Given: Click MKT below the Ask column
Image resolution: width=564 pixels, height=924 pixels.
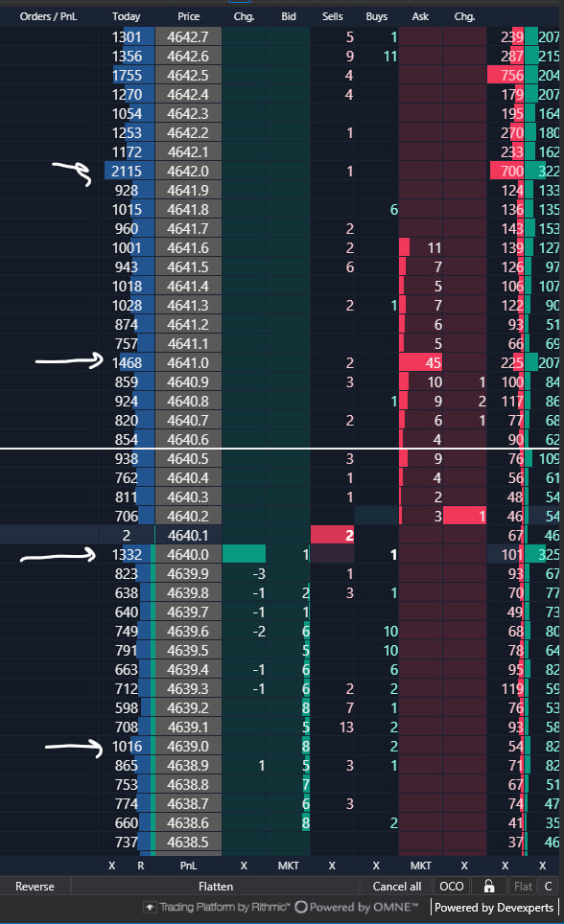Looking at the screenshot, I should pyautogui.click(x=421, y=866).
